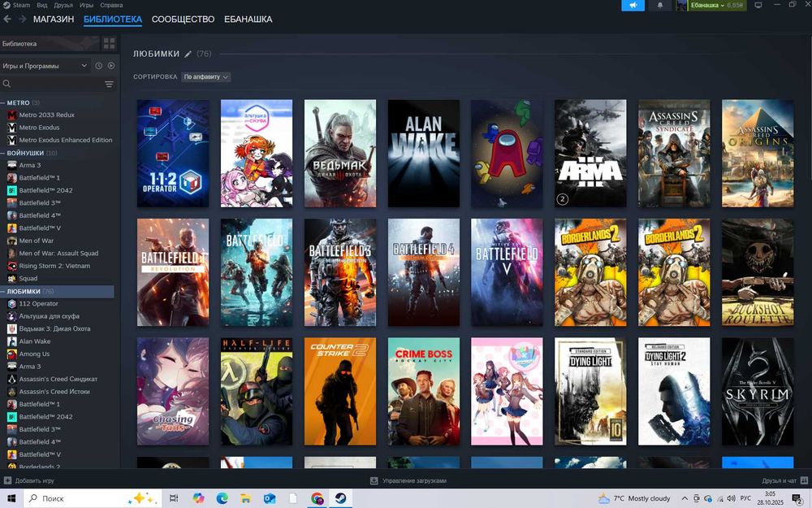Image resolution: width=812 pixels, height=508 pixels.
Task: Open the Windows Start menu
Action: (11, 498)
